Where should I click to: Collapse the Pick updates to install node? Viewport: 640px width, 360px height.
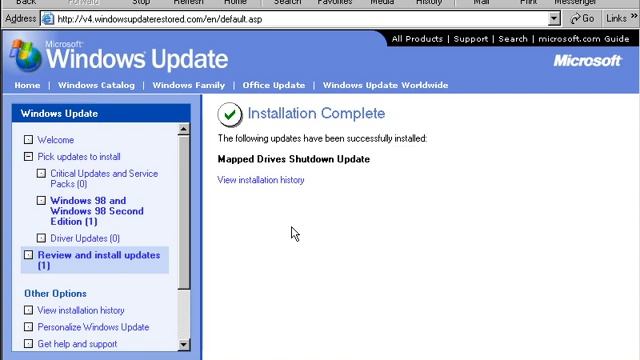click(28, 156)
